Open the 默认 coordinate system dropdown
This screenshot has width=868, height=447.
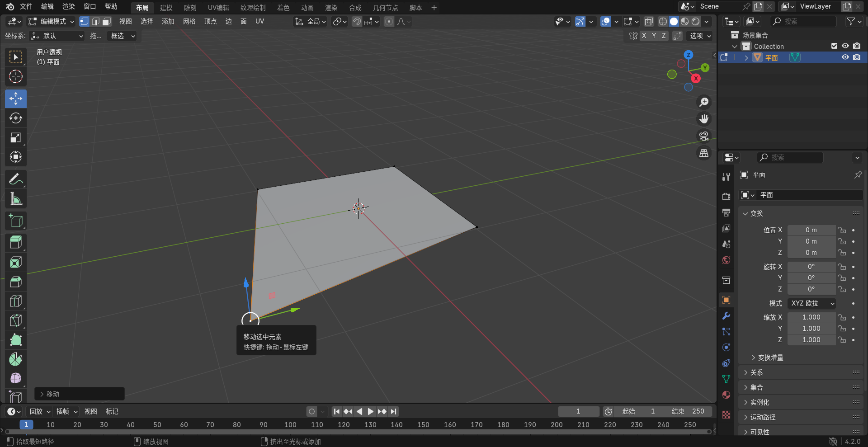[x=57, y=36]
